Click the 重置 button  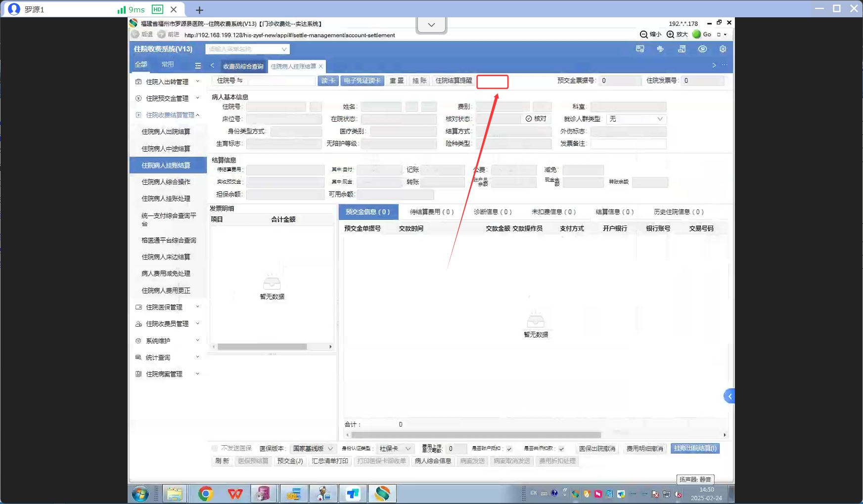coord(397,81)
